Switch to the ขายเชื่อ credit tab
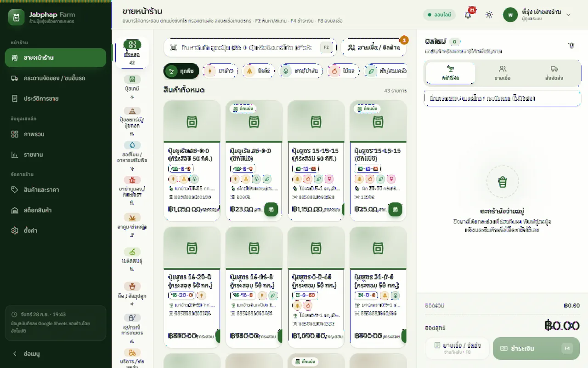The width and height of the screenshot is (588, 368). tap(503, 73)
